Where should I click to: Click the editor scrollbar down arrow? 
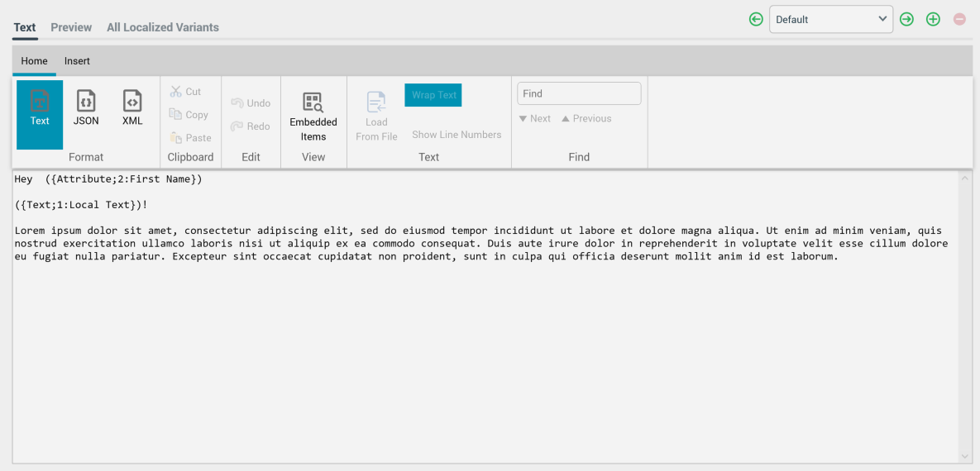(x=965, y=456)
